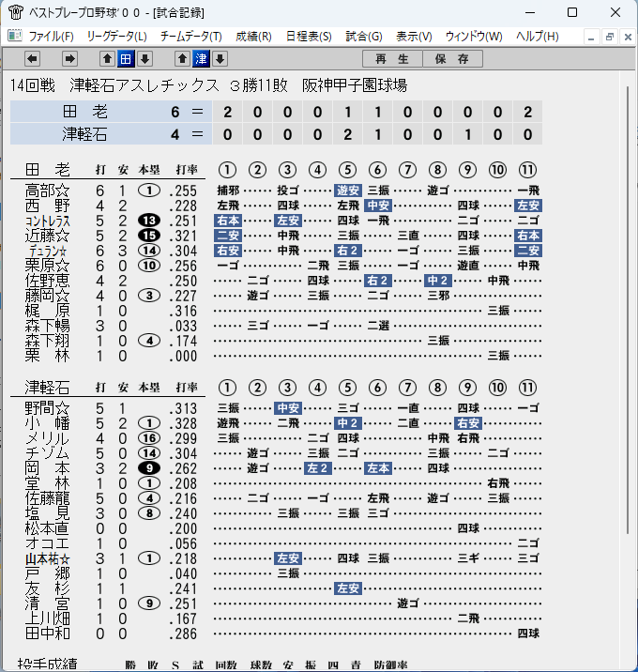The width and height of the screenshot is (638, 672).
Task: Click the 保存 save button
Action: coord(453,59)
